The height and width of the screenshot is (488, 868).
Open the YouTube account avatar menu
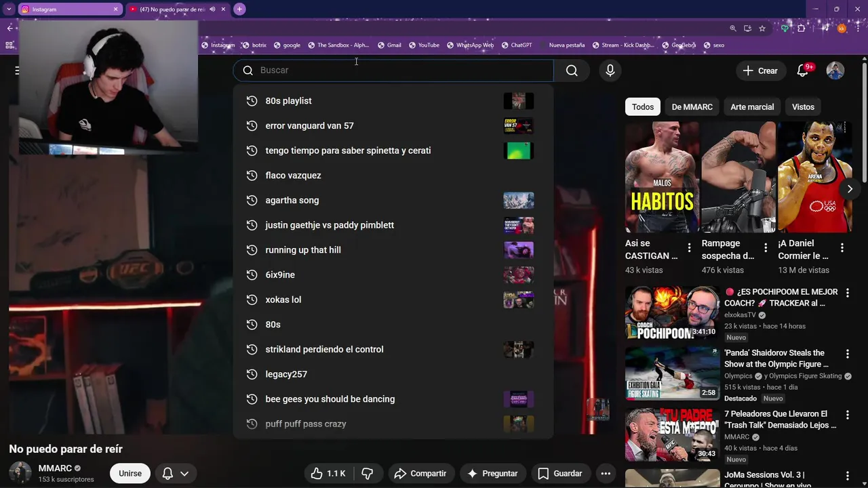(x=835, y=70)
